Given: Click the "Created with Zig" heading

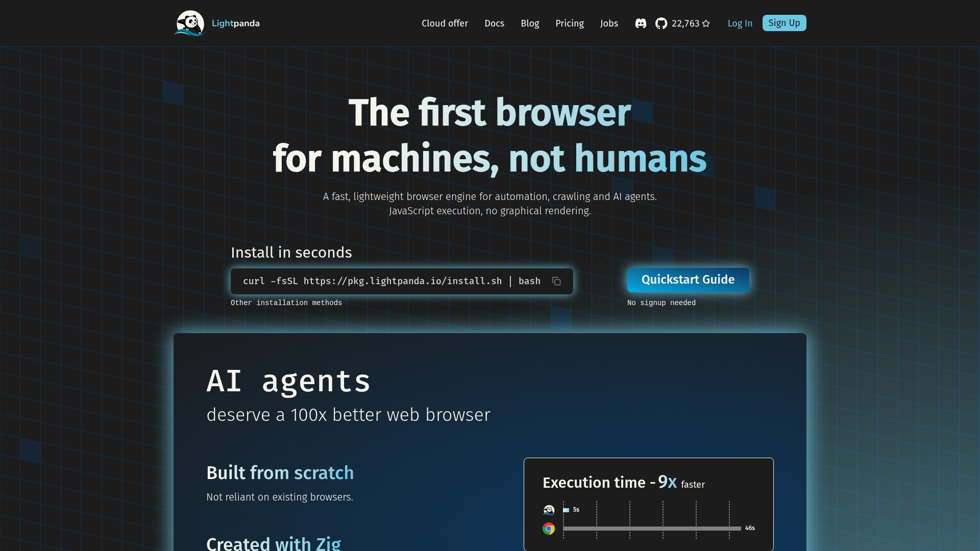Looking at the screenshot, I should 274,543.
